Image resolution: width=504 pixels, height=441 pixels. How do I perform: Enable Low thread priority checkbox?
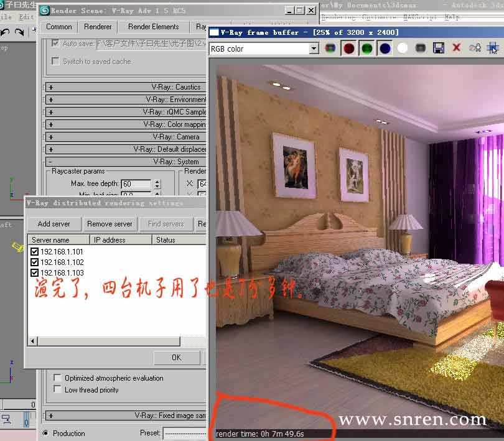point(57,389)
